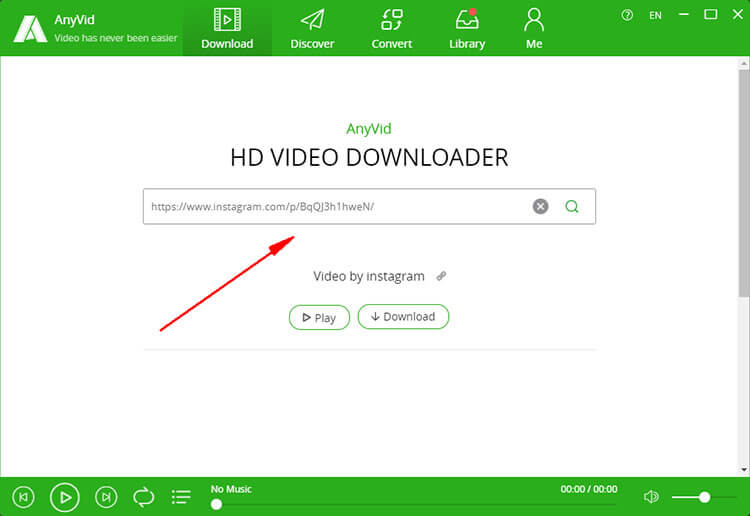The height and width of the screenshot is (516, 750).
Task: Skip to the next track
Action: click(106, 497)
